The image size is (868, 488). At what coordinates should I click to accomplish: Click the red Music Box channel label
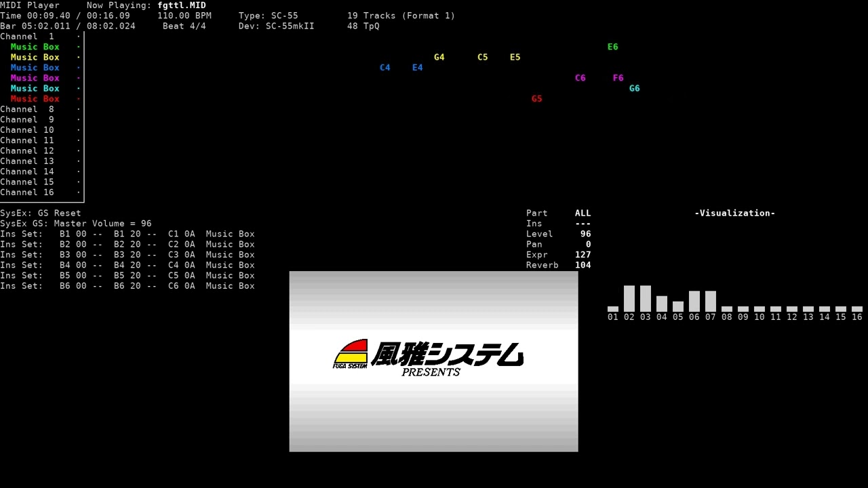pos(35,99)
